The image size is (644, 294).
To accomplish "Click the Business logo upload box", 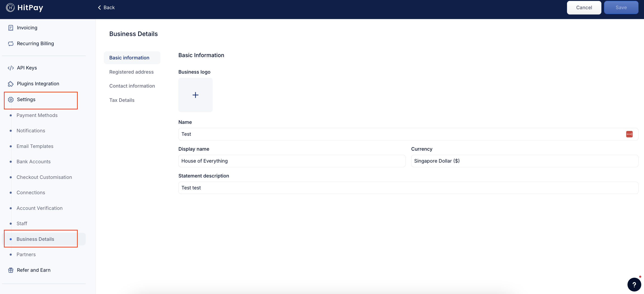I will (x=195, y=95).
